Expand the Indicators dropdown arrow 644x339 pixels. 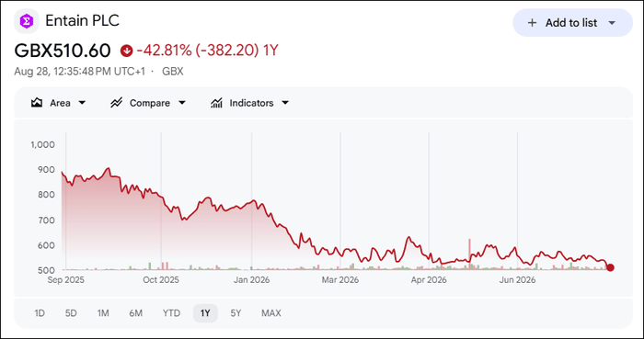coord(285,103)
